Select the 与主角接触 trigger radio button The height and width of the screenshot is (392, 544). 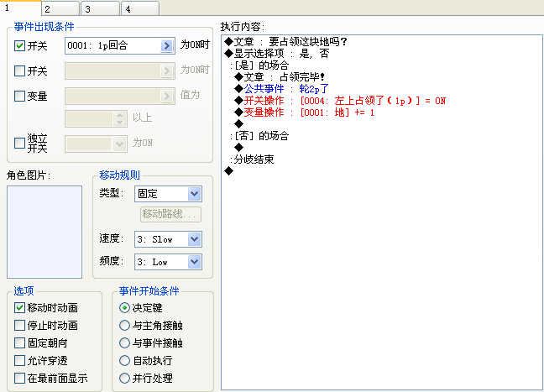pyautogui.click(x=124, y=325)
